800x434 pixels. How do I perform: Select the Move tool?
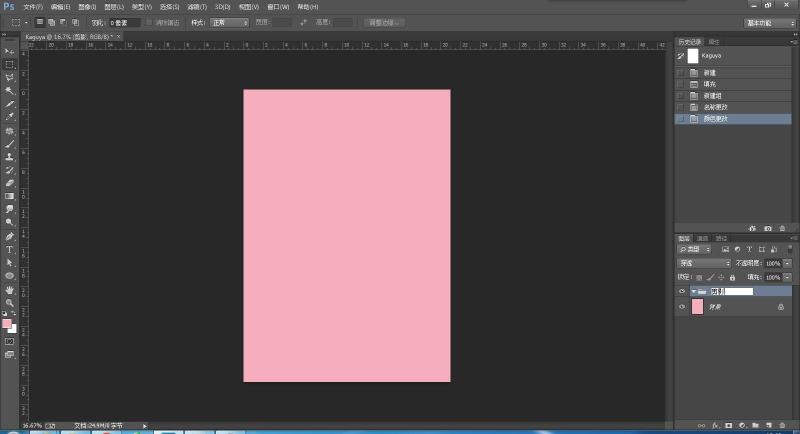pyautogui.click(x=9, y=52)
